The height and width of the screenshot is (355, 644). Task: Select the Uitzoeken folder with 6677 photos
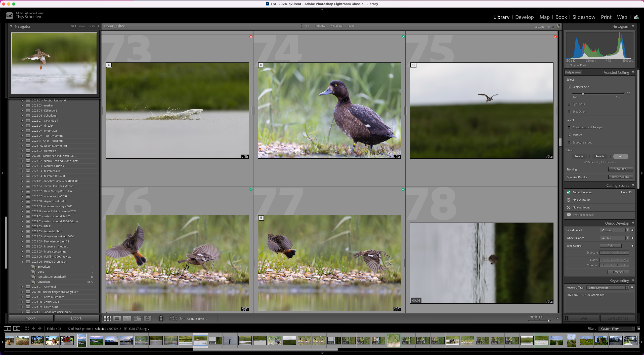(x=43, y=282)
